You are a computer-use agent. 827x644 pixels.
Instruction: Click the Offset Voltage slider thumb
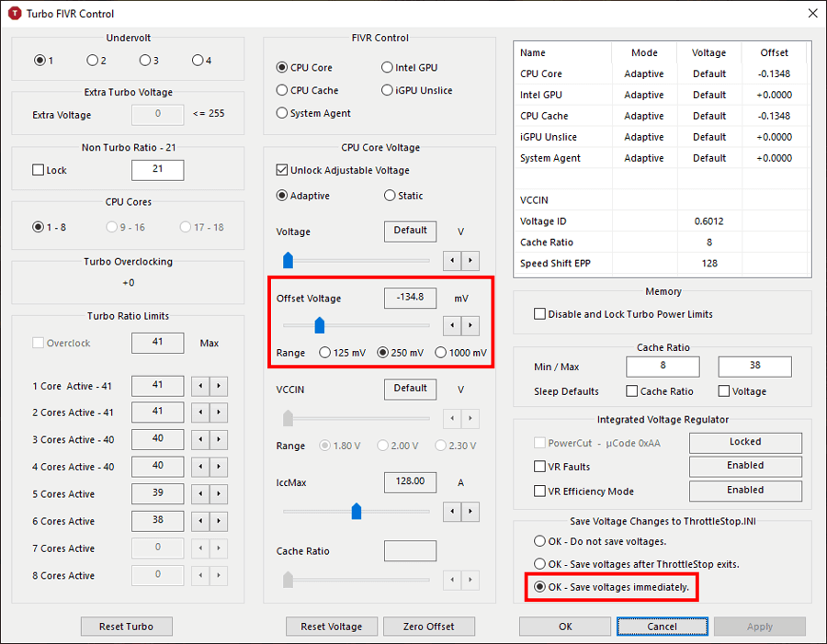tap(319, 325)
